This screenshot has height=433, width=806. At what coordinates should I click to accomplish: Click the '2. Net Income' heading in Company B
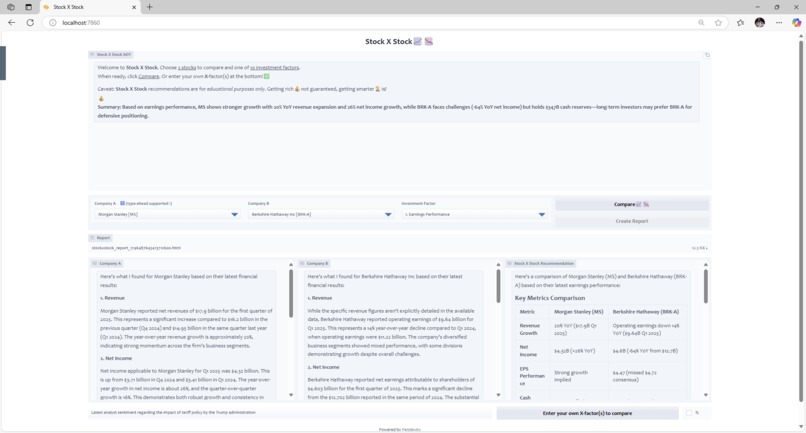(322, 367)
